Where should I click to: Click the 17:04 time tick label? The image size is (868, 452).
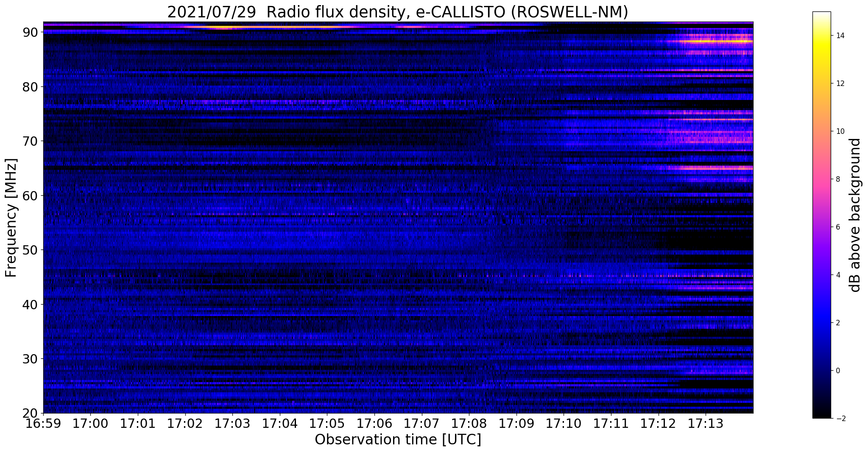point(280,423)
